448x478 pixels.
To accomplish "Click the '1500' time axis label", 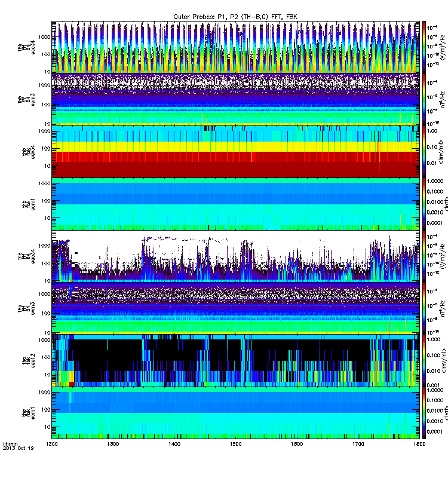I will coord(235,444).
